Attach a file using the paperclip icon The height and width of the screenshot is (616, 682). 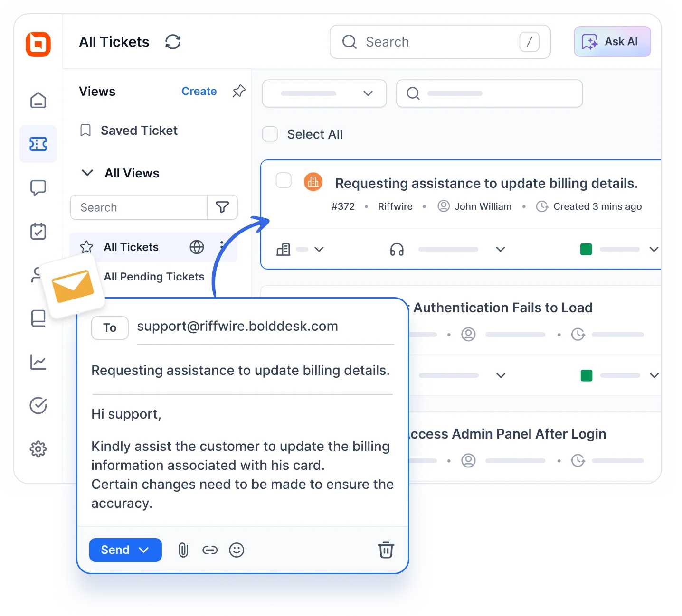coord(183,550)
